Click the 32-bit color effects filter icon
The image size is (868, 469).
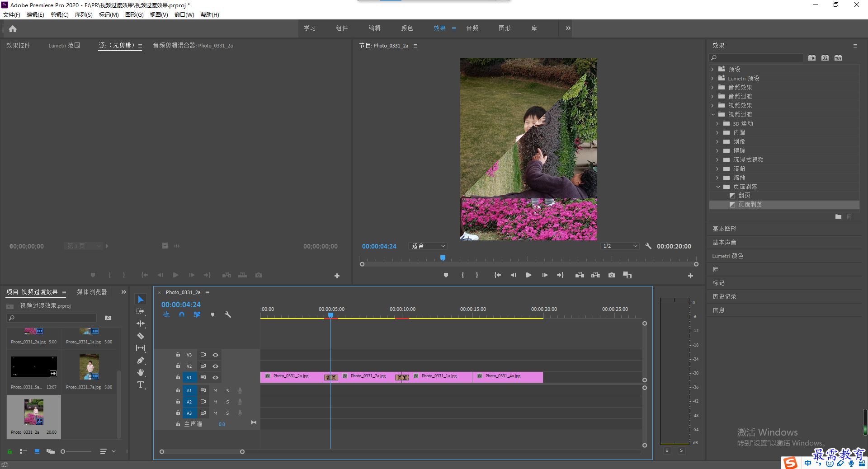[x=825, y=58]
